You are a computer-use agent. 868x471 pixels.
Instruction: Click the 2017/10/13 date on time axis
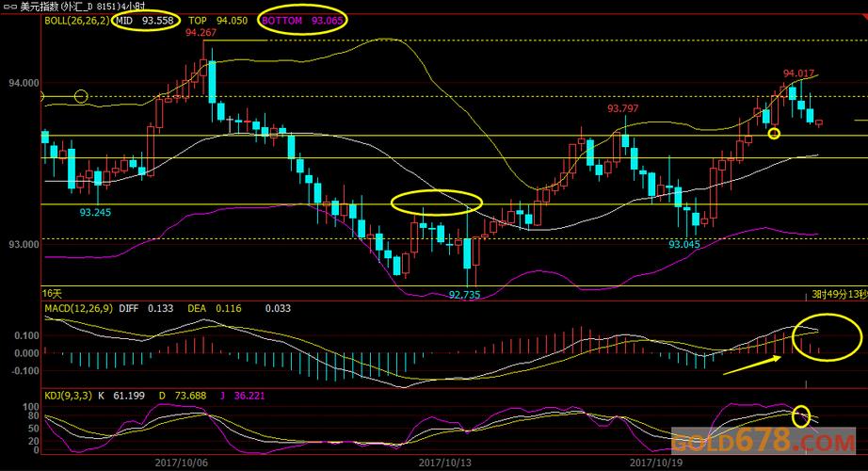click(x=443, y=463)
